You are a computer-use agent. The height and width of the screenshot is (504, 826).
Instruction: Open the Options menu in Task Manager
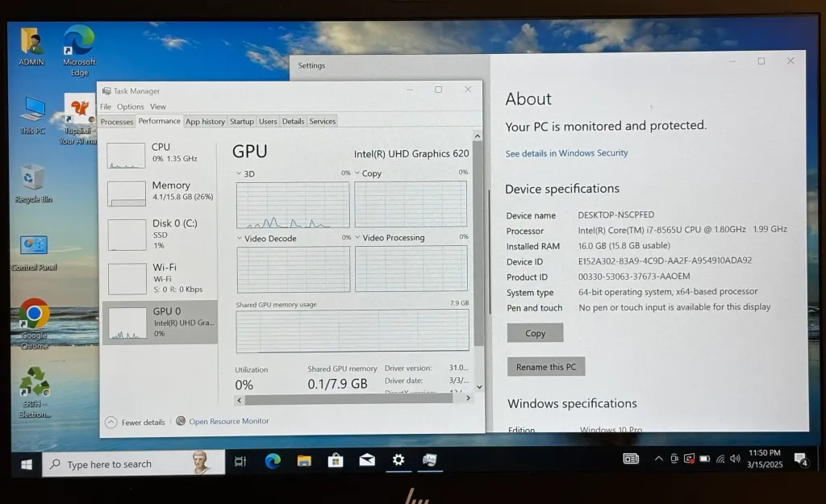(x=130, y=106)
